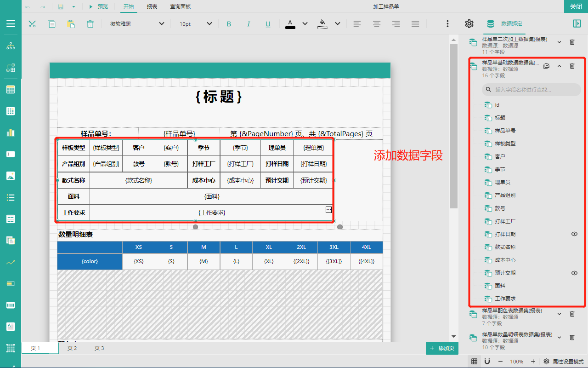
Task: Open the settings gear icon
Action: pos(469,24)
